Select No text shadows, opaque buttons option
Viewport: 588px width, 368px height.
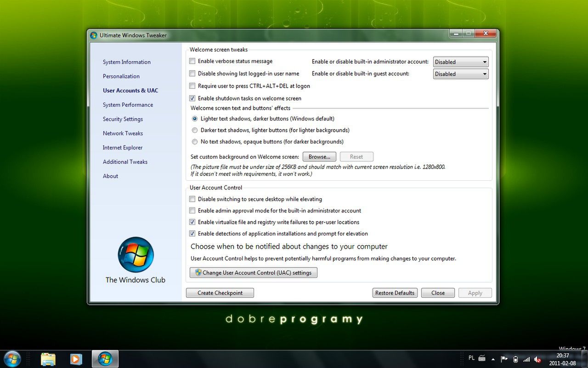(x=194, y=142)
